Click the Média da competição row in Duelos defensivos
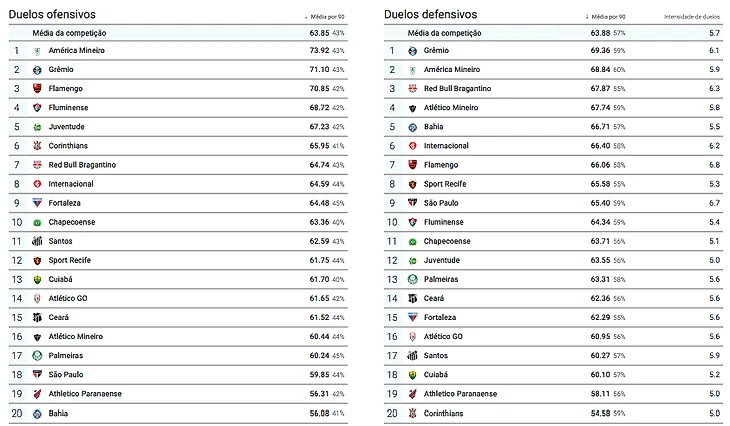The image size is (730, 426). pos(553,33)
